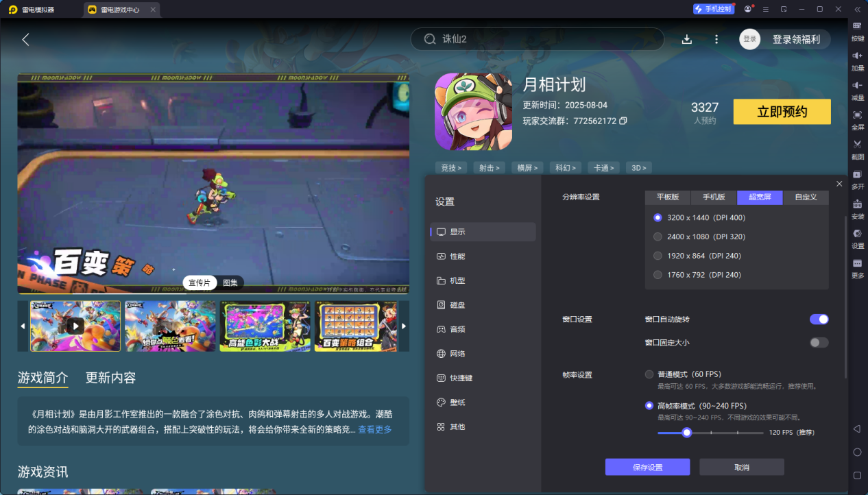Click the Android recent apps square button

coord(857,475)
